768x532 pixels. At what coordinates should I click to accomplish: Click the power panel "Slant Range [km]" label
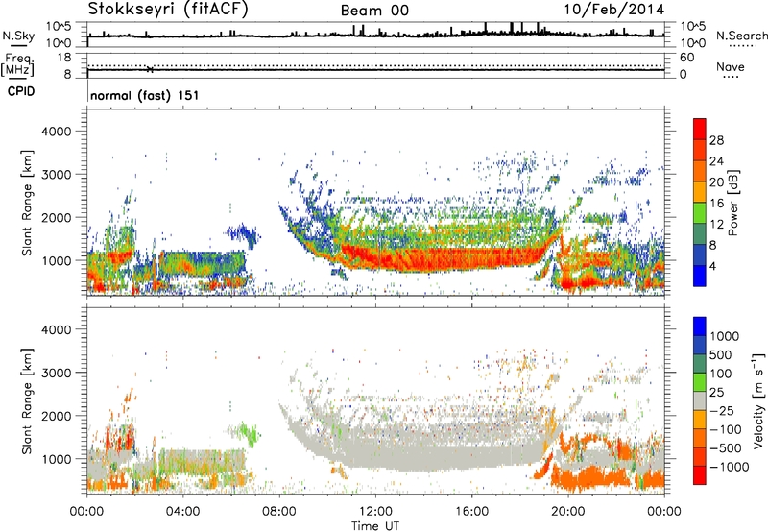point(27,203)
